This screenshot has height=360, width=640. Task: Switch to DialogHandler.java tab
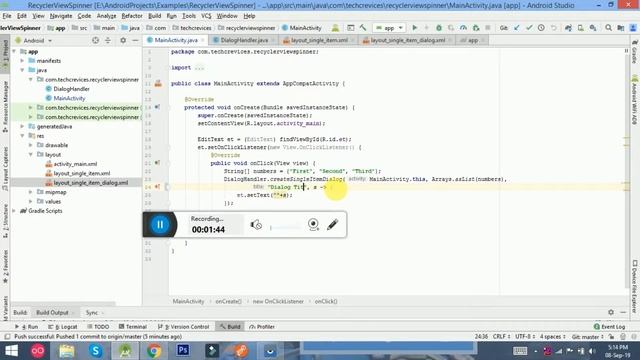click(244, 40)
